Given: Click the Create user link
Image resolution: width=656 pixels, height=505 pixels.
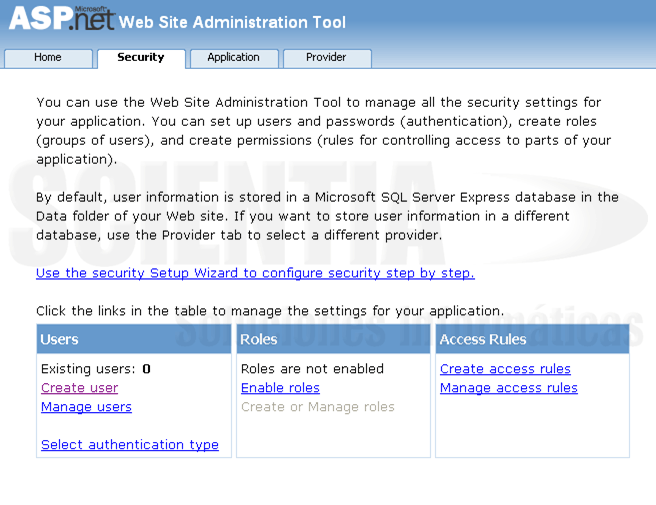Looking at the screenshot, I should (x=79, y=388).
